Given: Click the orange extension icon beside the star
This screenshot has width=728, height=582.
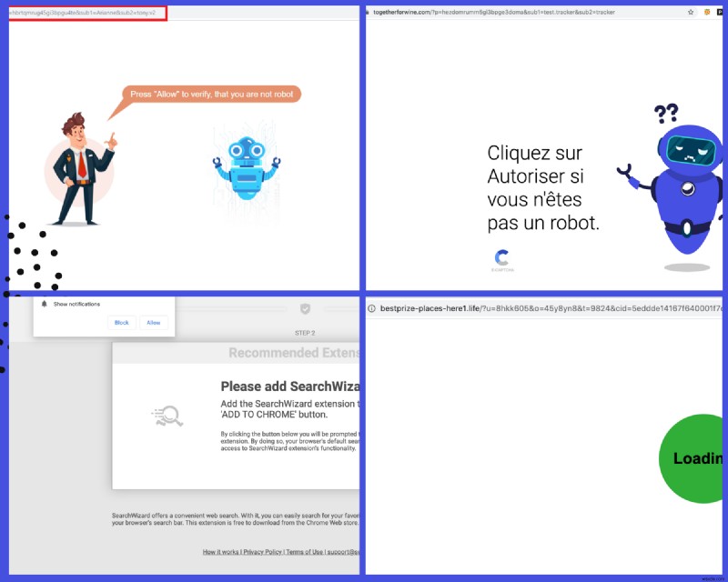Looking at the screenshot, I should click(707, 13).
